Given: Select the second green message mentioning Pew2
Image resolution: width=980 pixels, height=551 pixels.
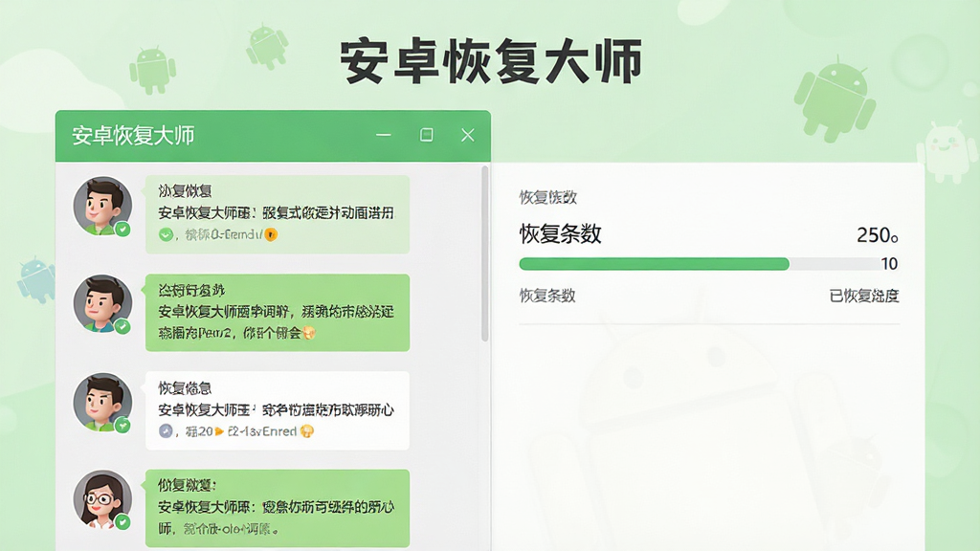Looking at the screenshot, I should pyautogui.click(x=278, y=313).
